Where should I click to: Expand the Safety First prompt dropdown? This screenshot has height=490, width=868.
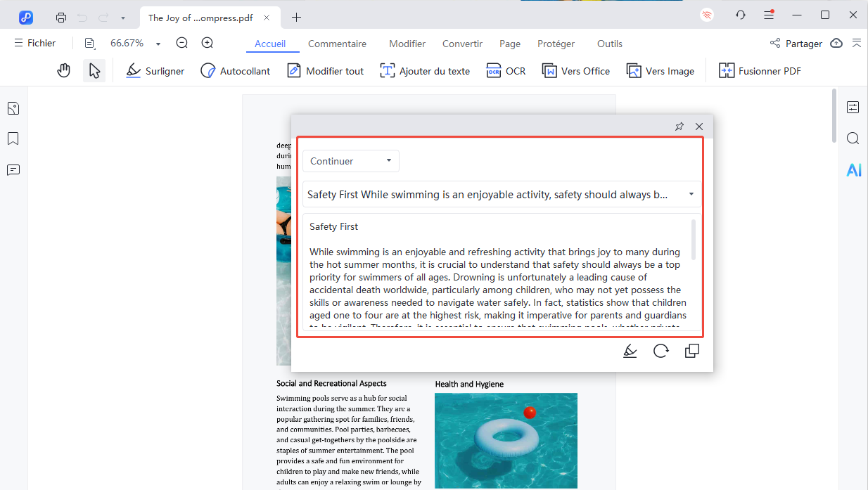tap(691, 195)
